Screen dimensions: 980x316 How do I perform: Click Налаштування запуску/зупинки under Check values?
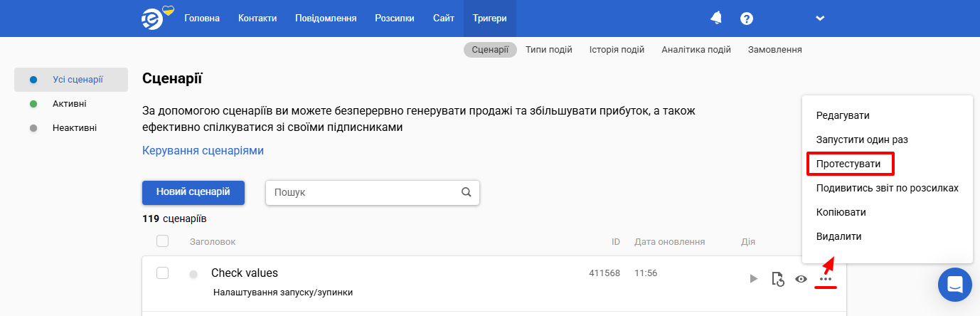[283, 293]
